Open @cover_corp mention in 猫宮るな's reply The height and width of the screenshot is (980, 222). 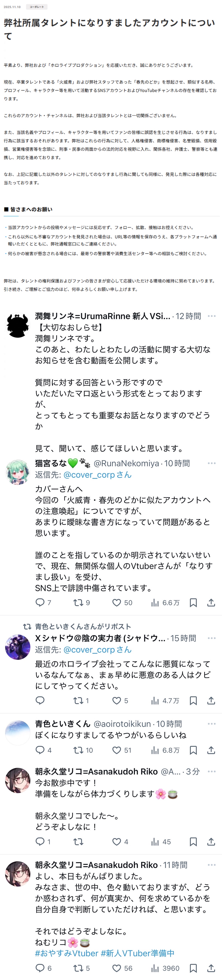[x=89, y=475]
